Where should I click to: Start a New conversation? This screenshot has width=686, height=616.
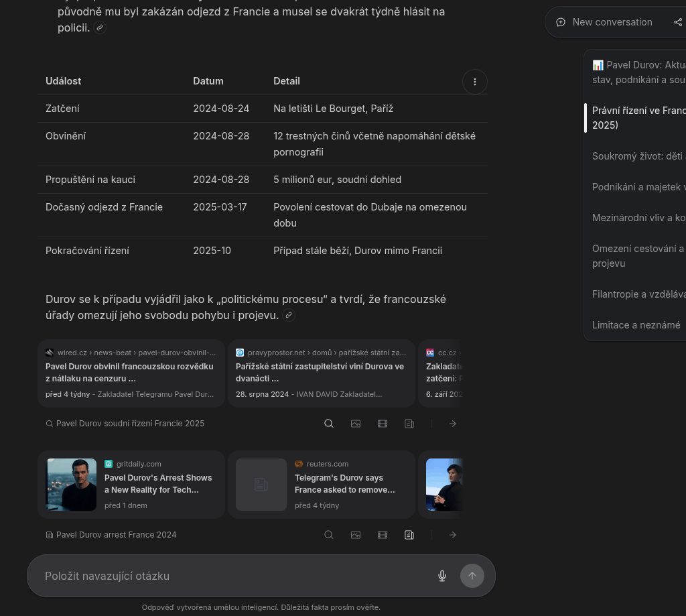[604, 22]
